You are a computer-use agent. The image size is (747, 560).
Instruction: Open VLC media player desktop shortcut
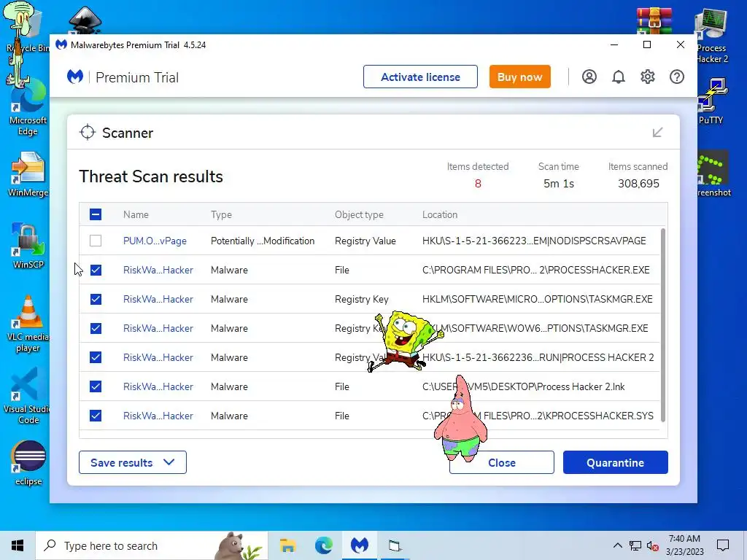pos(28,324)
